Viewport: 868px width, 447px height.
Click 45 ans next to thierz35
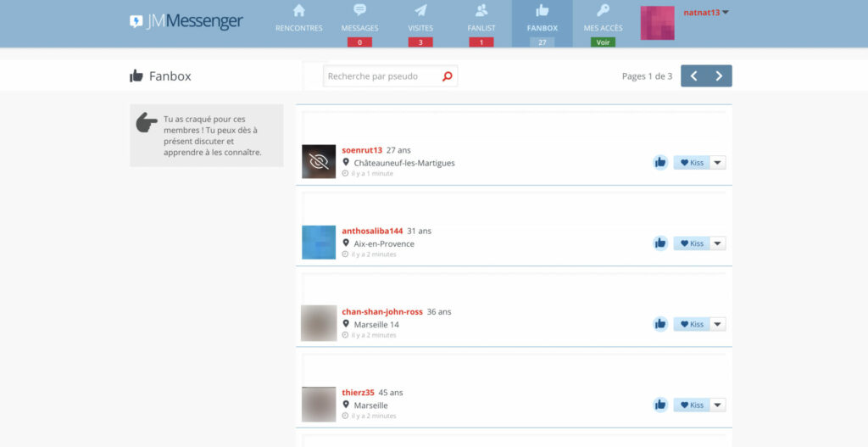[391, 393]
